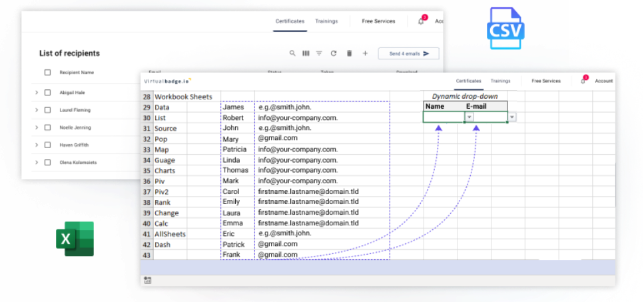Check the box for Laurel Fleming

pyautogui.click(x=48, y=110)
